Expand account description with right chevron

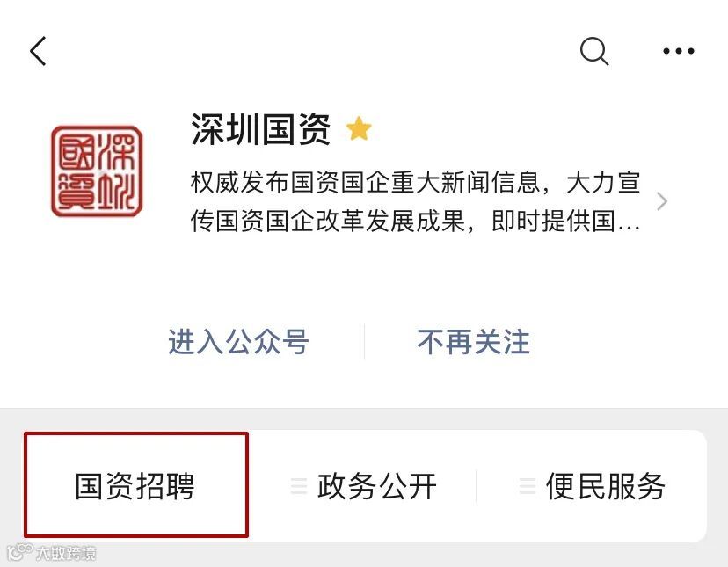(662, 201)
